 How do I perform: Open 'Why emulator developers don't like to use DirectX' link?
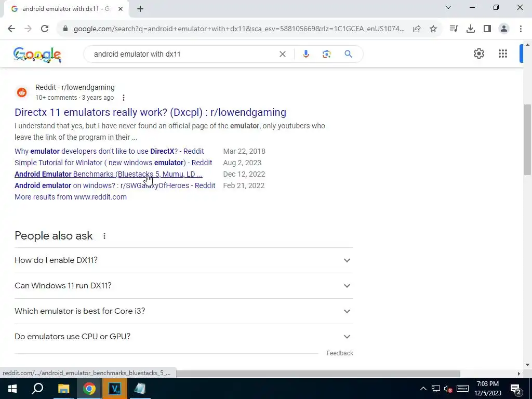click(109, 151)
